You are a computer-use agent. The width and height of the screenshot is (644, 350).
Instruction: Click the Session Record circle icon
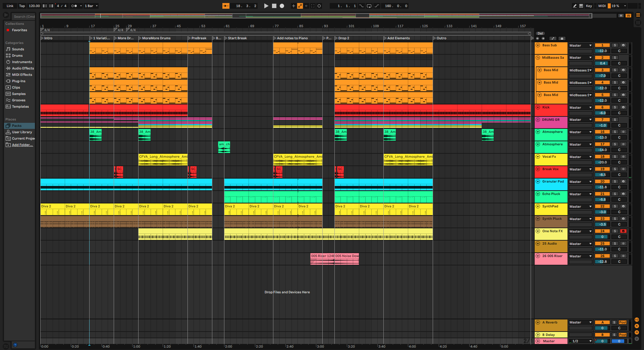319,6
